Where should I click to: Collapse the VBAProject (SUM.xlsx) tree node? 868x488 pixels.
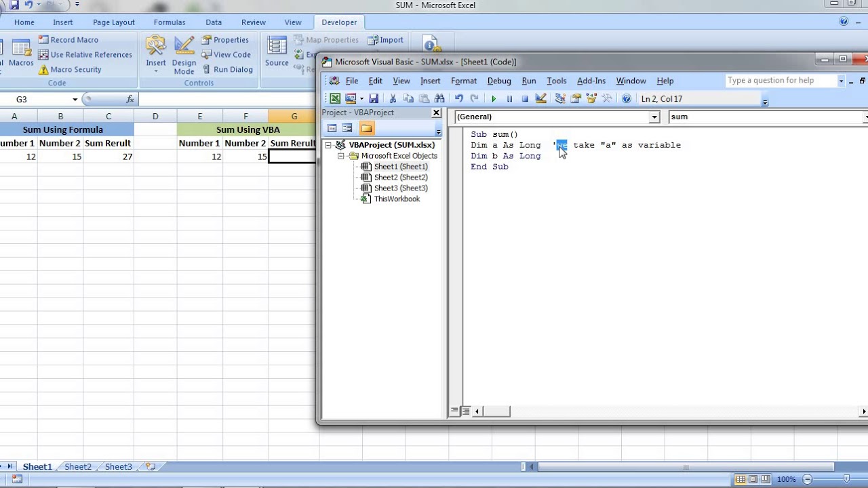tap(329, 145)
